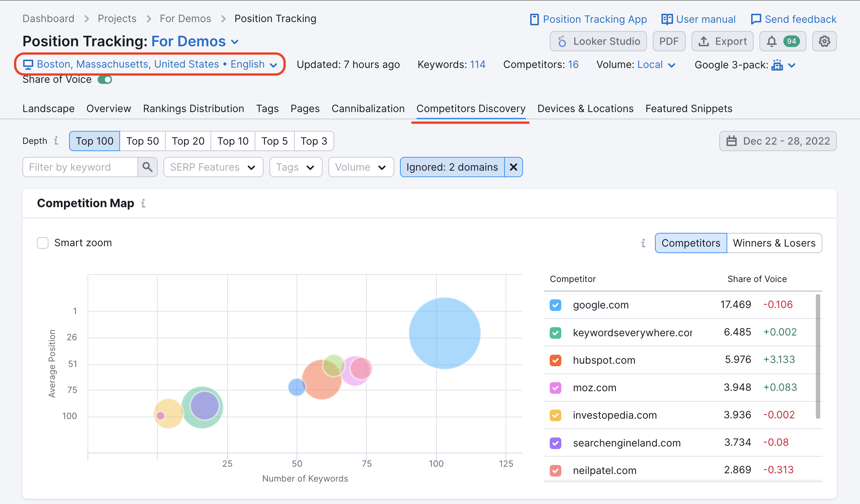Click the keyword filter search magnifier
The height and width of the screenshot is (504, 860).
[x=147, y=167]
